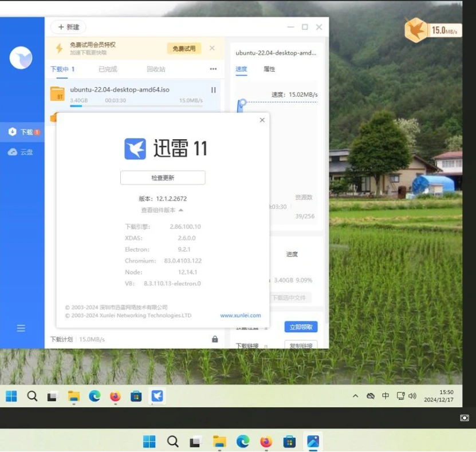Open File Explorer in upper taskbar
476x452 pixels.
pyautogui.click(x=73, y=396)
